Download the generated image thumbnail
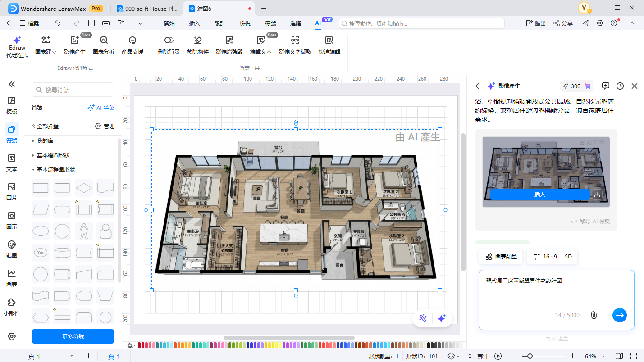Viewport: 644px width, 362px height. (x=597, y=195)
